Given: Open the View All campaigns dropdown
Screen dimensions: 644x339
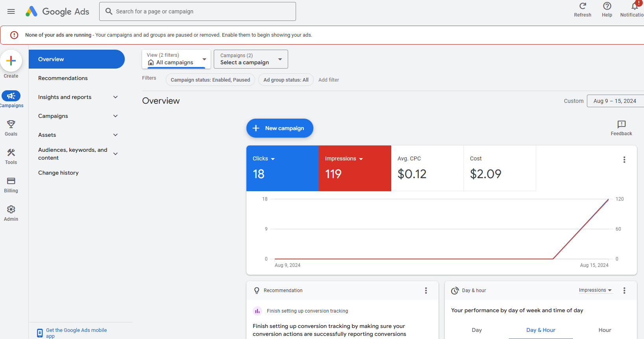Looking at the screenshot, I should (x=176, y=59).
